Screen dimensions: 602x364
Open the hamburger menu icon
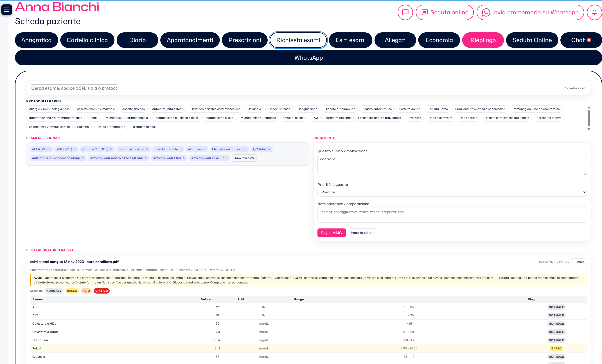(7, 10)
